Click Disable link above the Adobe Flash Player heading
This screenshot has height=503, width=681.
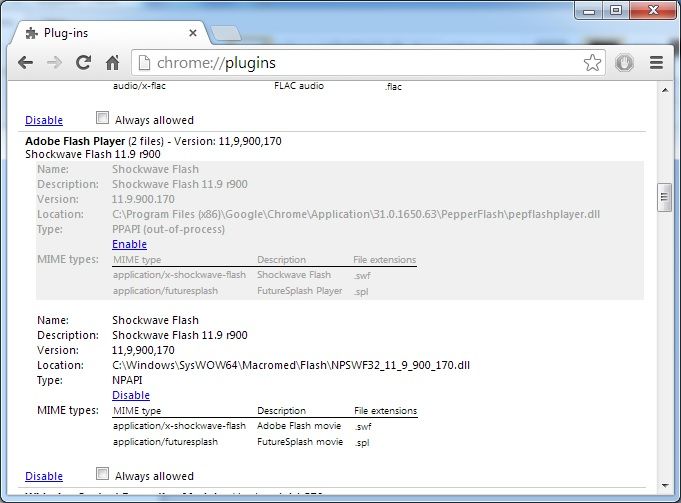[x=44, y=120]
